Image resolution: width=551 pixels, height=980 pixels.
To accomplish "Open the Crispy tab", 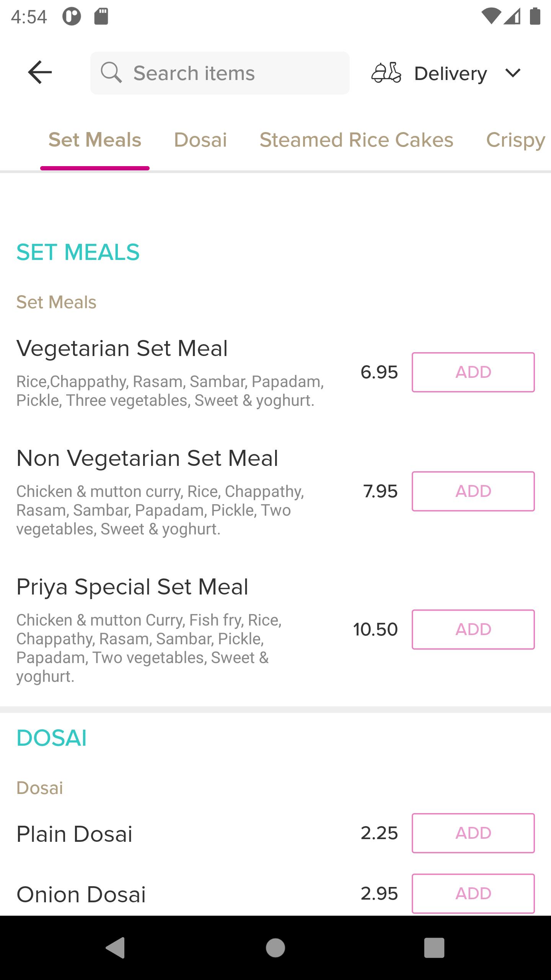I will coord(516,140).
